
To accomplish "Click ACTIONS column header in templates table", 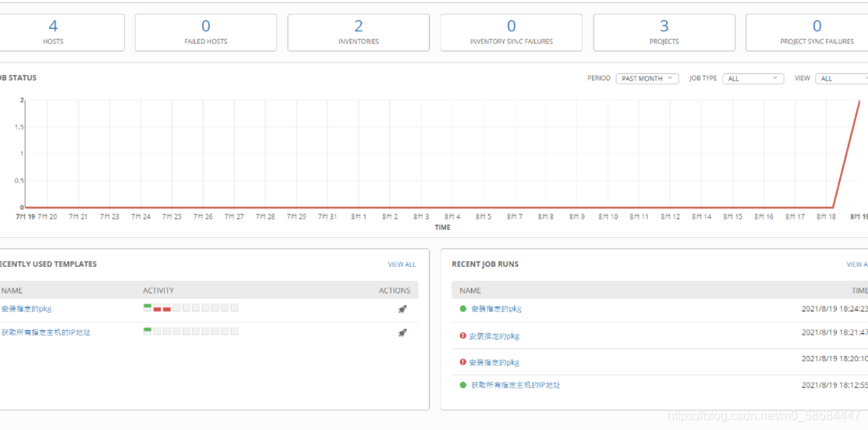I will [x=395, y=290].
